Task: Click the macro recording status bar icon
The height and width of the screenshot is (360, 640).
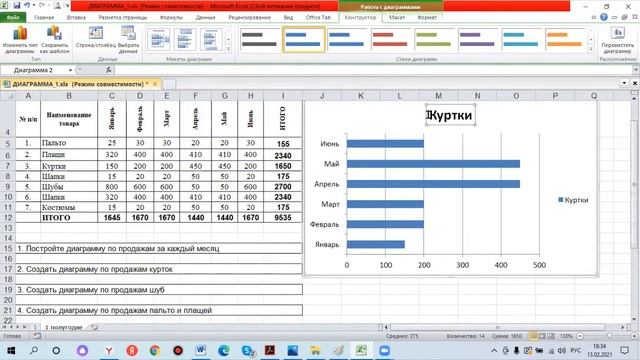Action: tap(37, 336)
